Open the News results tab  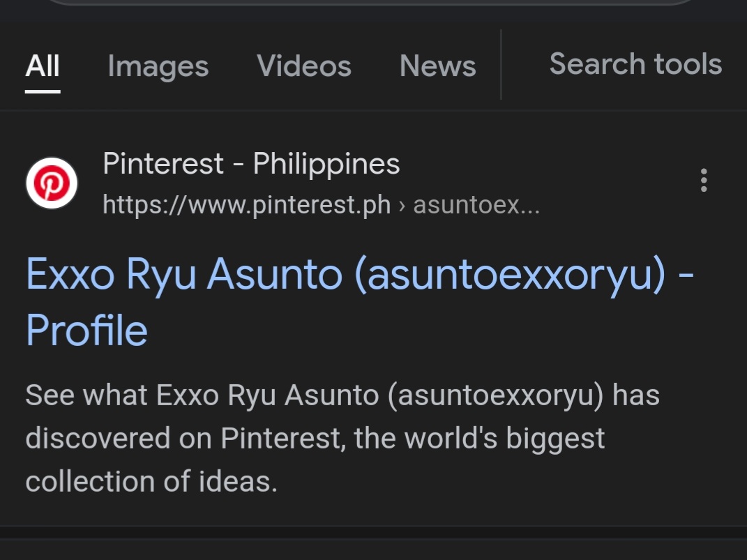tap(437, 66)
